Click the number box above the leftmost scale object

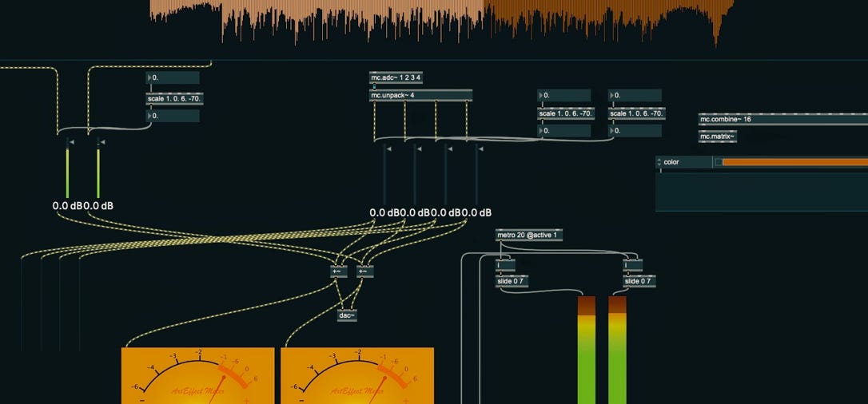tap(173, 78)
